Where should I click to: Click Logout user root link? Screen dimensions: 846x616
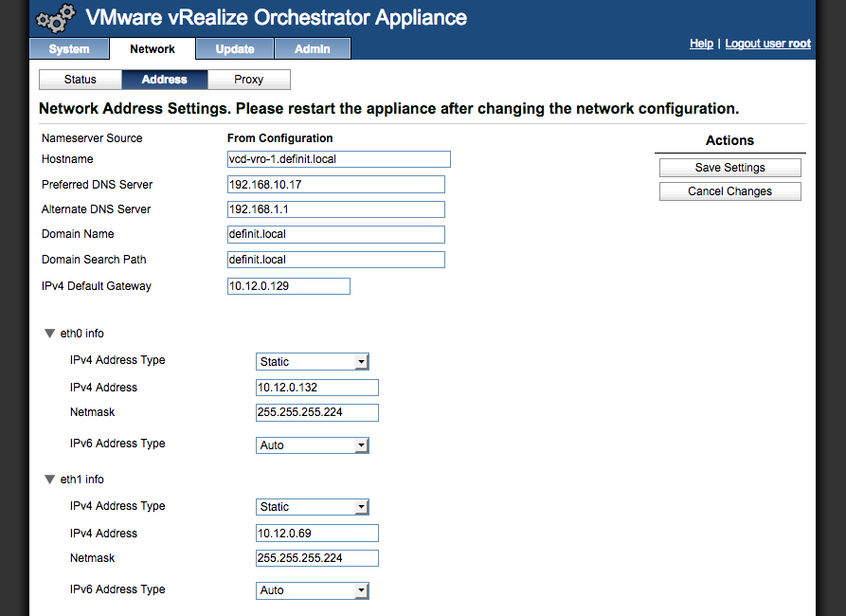point(767,44)
